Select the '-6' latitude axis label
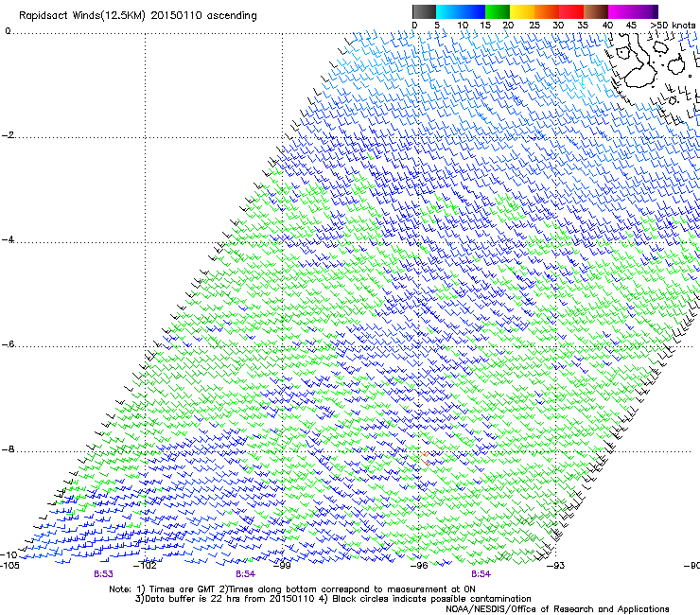 click(x=9, y=343)
